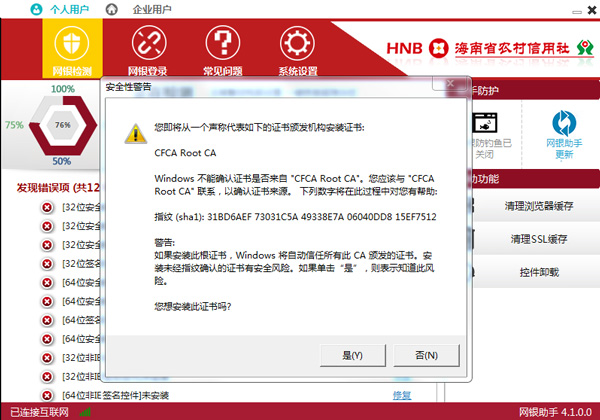600x420 pixels.
Task: Click 控件卸载 button
Action: tap(538, 272)
